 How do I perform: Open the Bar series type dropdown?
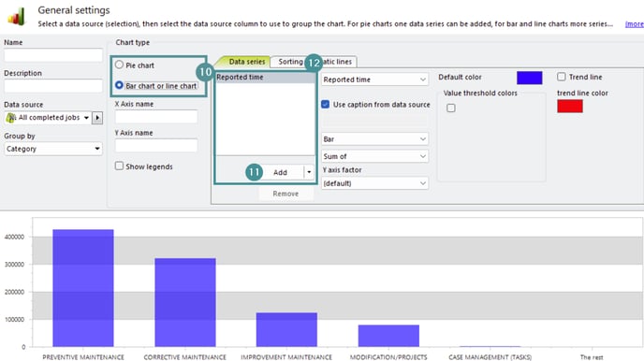pyautogui.click(x=375, y=139)
